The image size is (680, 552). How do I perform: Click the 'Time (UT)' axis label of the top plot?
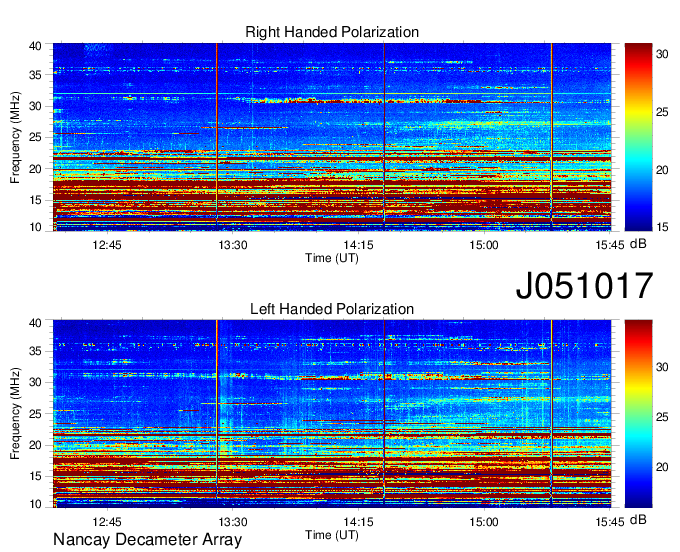(x=332, y=258)
